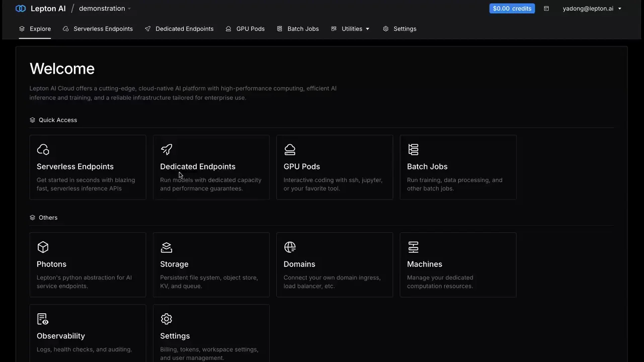This screenshot has width=644, height=362.
Task: Click the Lepton AI brand name
Action: (x=48, y=9)
